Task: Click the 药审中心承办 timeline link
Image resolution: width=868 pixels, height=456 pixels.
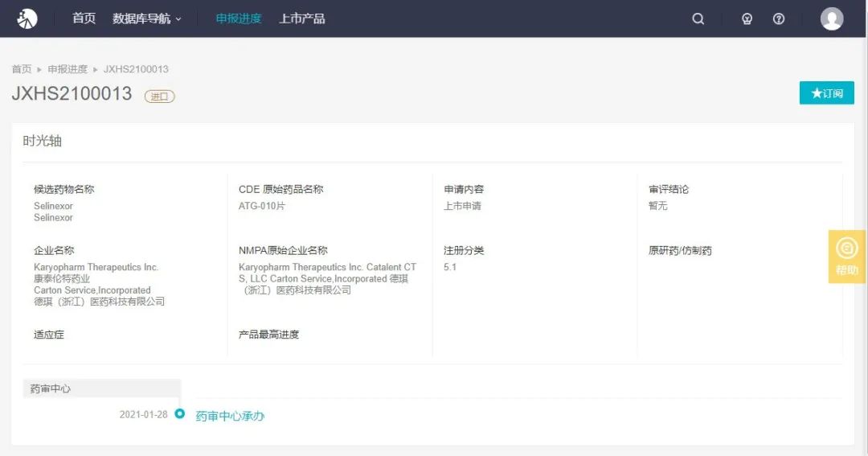Action: tap(230, 416)
